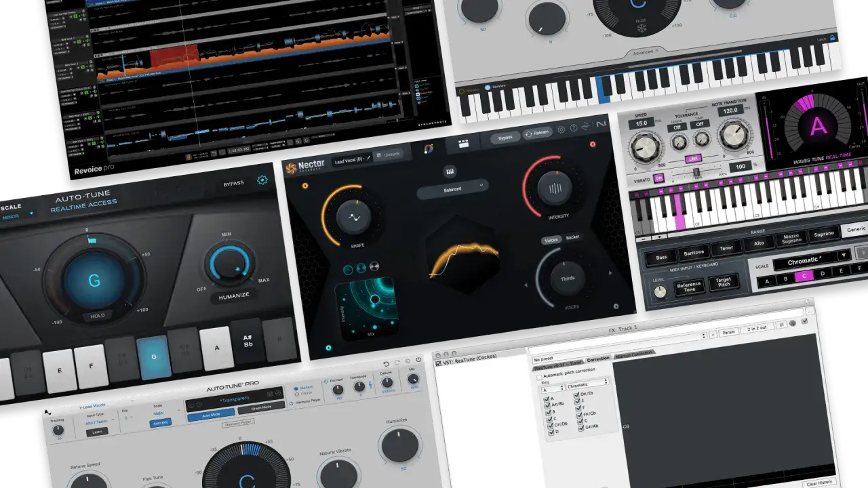Click the Speed 15.0 ms field in Waves Tune
The height and width of the screenshot is (488, 868).
pyautogui.click(x=643, y=122)
